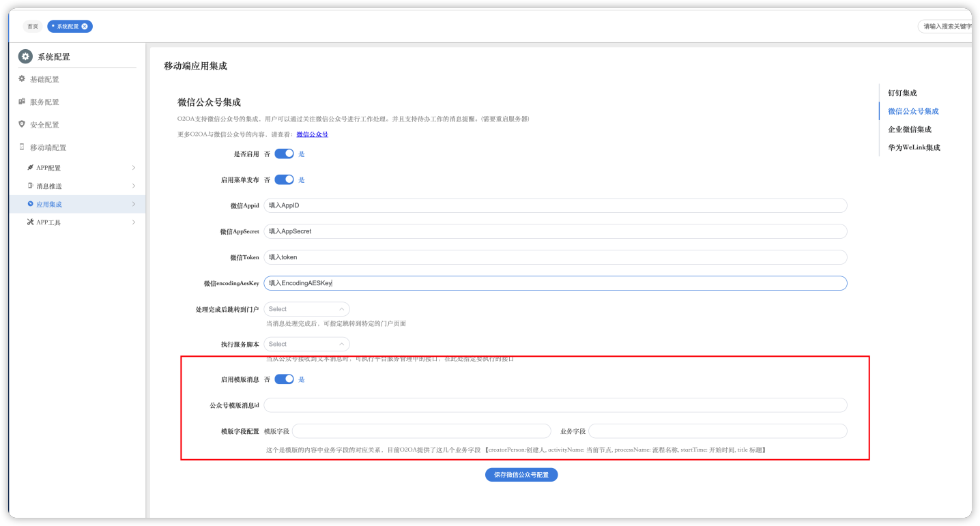Open the 微信公众号 help link
Screen dimensions: 980x526
coord(312,134)
